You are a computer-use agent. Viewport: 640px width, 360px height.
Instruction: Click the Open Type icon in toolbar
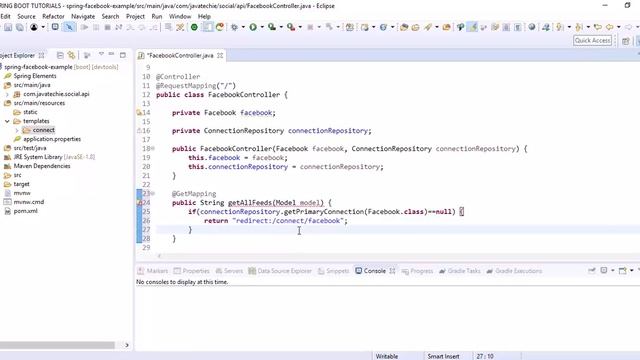(x=404, y=27)
